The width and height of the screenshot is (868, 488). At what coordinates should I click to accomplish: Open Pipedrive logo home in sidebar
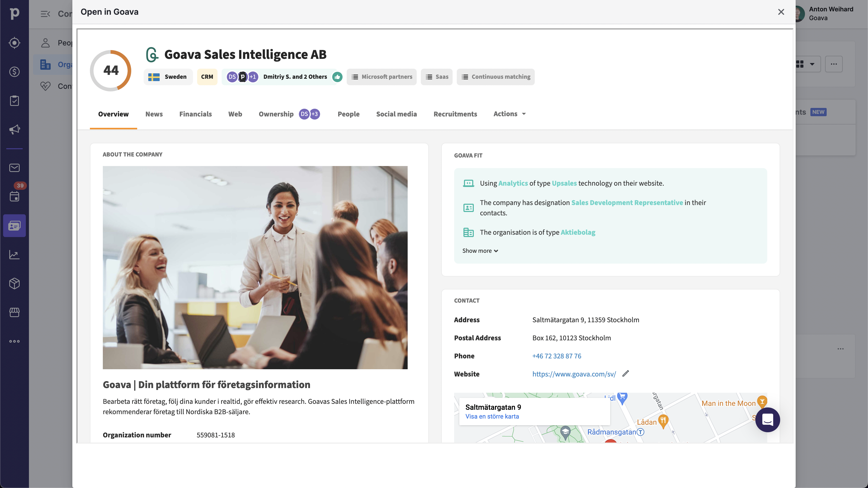click(x=14, y=13)
